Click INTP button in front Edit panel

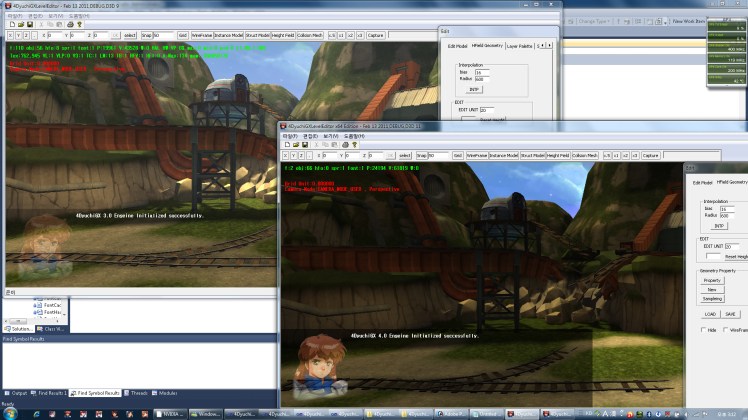pos(719,226)
